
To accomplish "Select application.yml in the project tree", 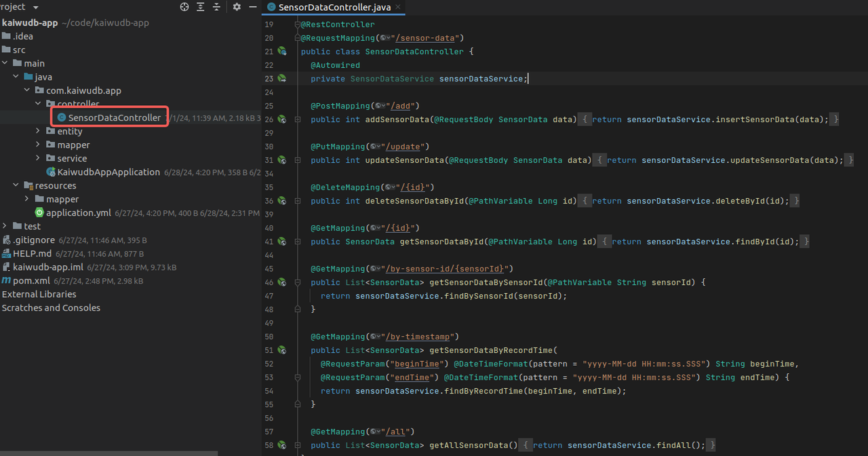I will (x=78, y=212).
